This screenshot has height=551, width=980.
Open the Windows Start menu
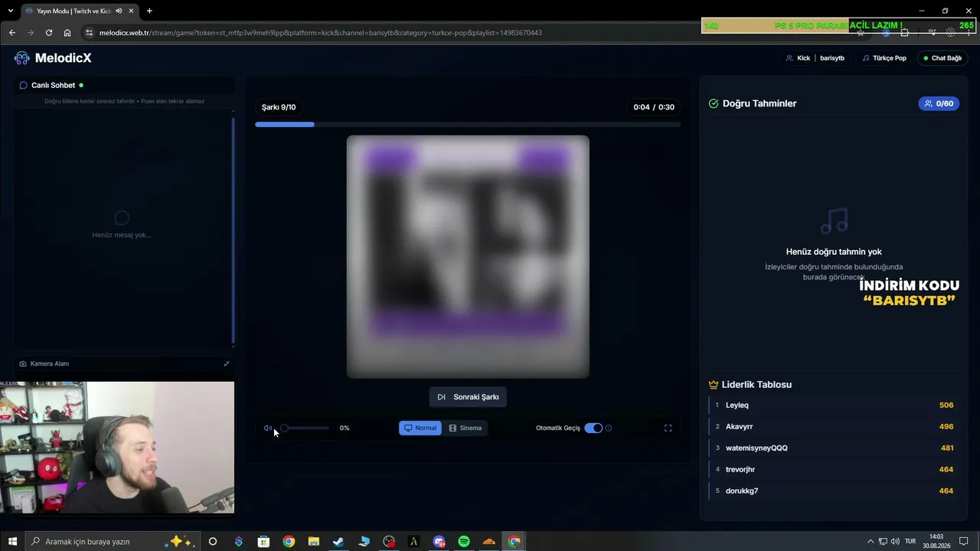tap(12, 542)
